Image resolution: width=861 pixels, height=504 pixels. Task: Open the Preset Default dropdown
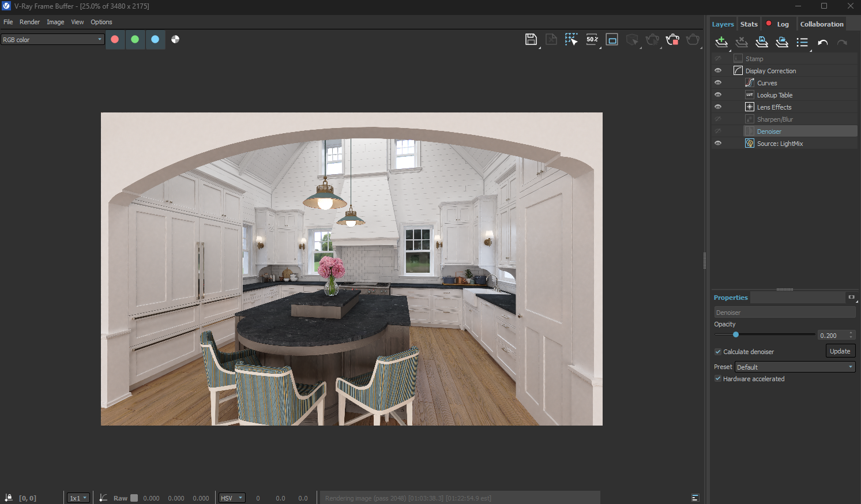coord(795,367)
